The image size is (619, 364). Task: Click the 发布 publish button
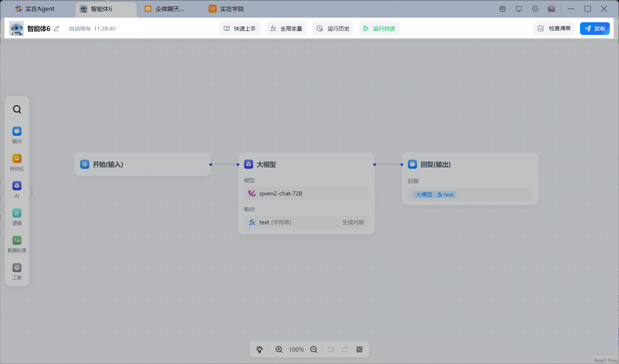click(595, 28)
